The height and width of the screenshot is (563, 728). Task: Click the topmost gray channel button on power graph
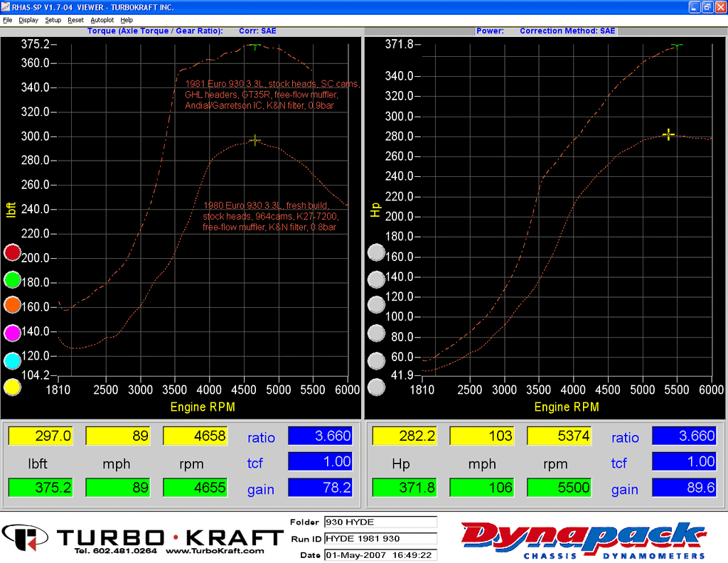376,252
